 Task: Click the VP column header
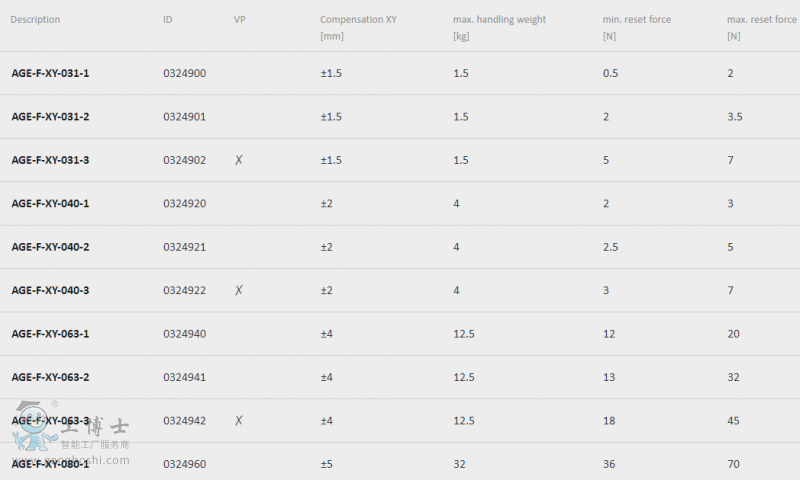pos(239,19)
